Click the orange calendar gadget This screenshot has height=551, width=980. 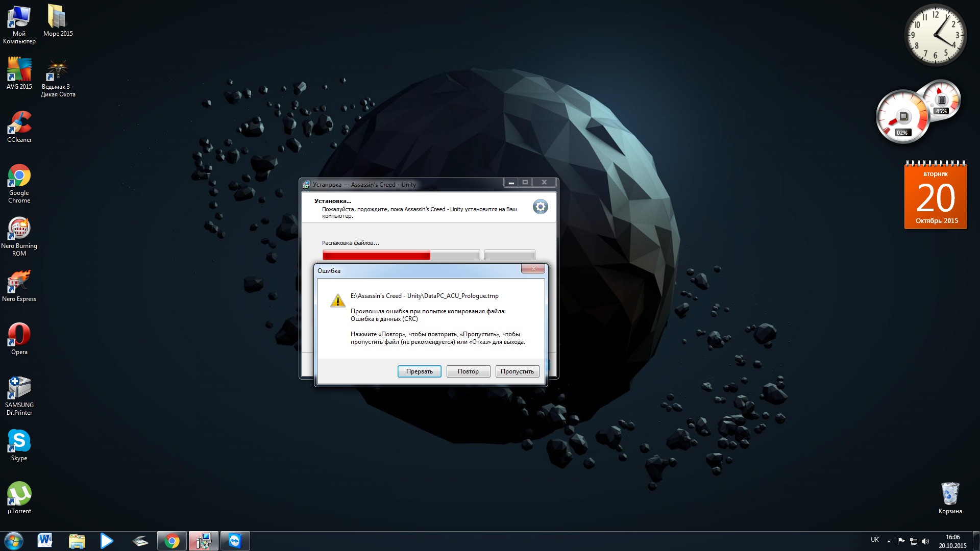pos(936,195)
